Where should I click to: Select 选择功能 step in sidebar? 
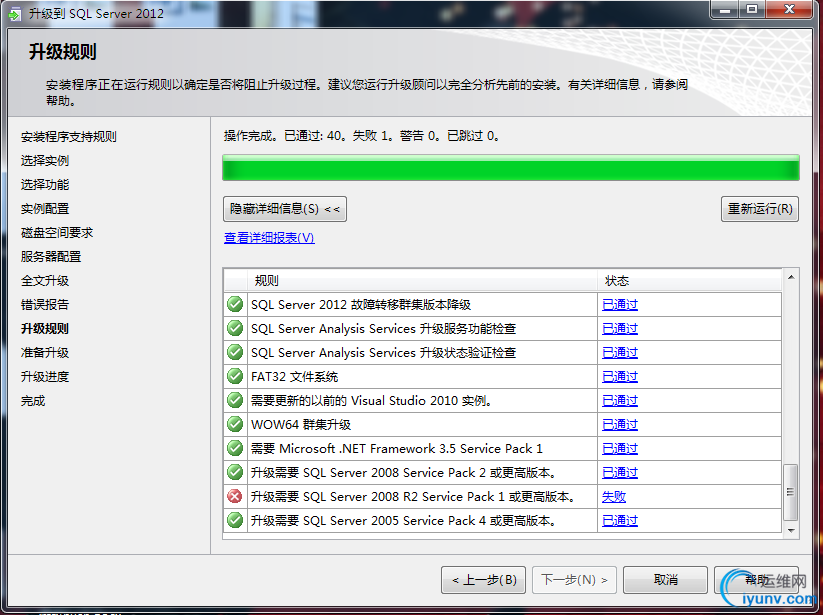pos(45,185)
